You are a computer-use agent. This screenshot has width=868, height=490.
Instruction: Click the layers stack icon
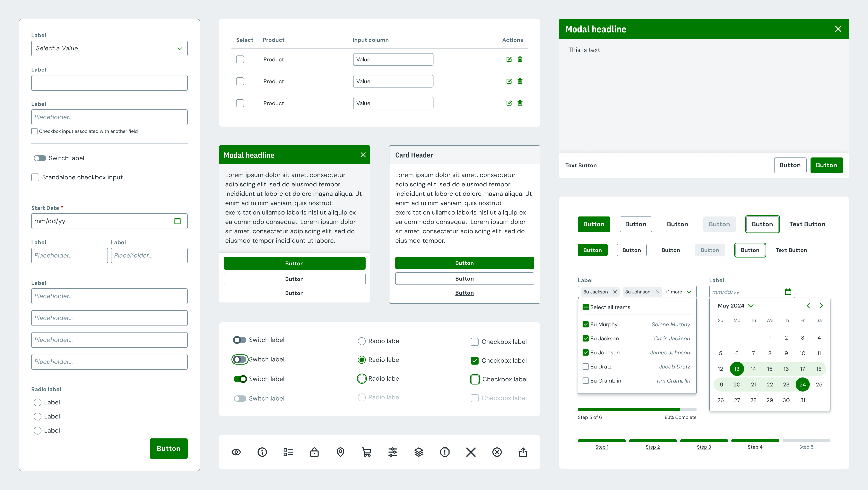tap(419, 452)
